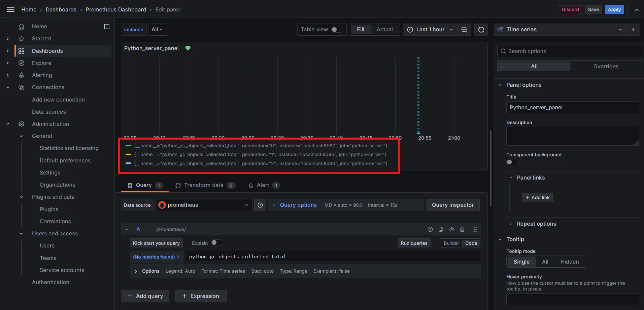
Task: Open Query inspector
Action: point(452,205)
